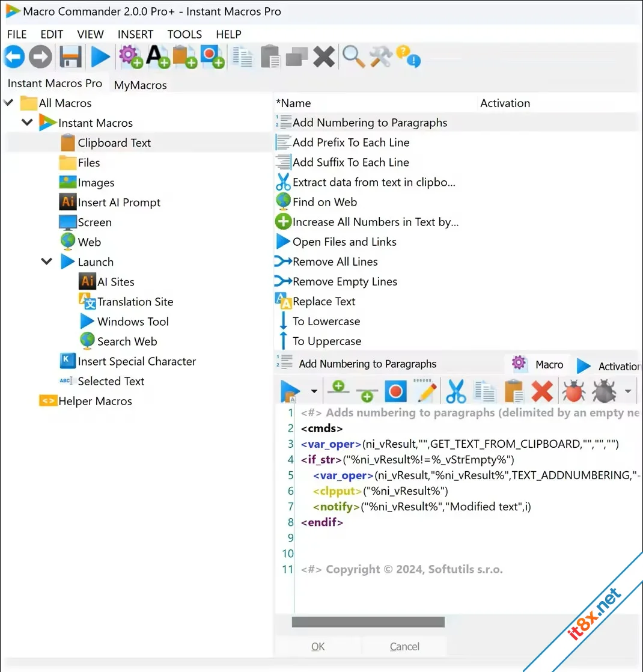Image resolution: width=643 pixels, height=672 pixels.
Task: Click the Forward arrow in the main toolbar
Action: tap(40, 57)
